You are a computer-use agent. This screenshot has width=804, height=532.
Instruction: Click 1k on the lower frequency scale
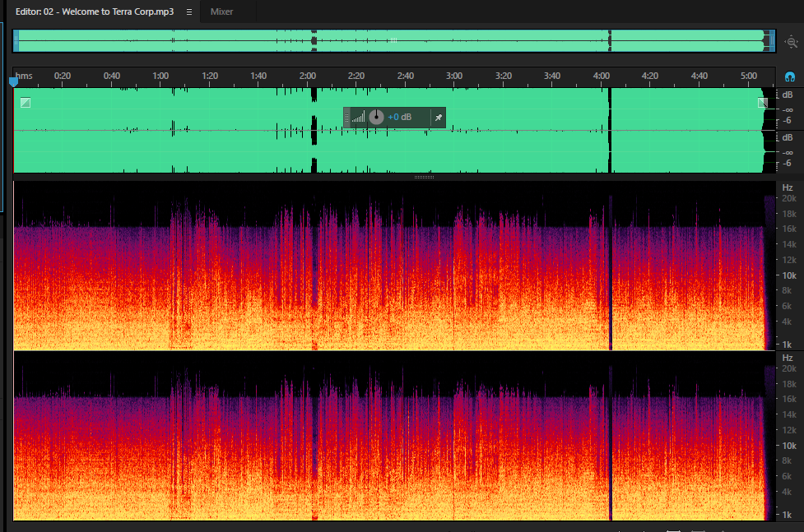tap(787, 515)
